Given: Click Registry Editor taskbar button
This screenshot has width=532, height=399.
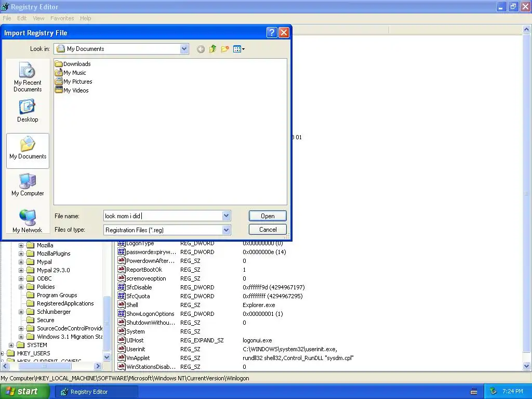Looking at the screenshot, I should [x=96, y=392].
